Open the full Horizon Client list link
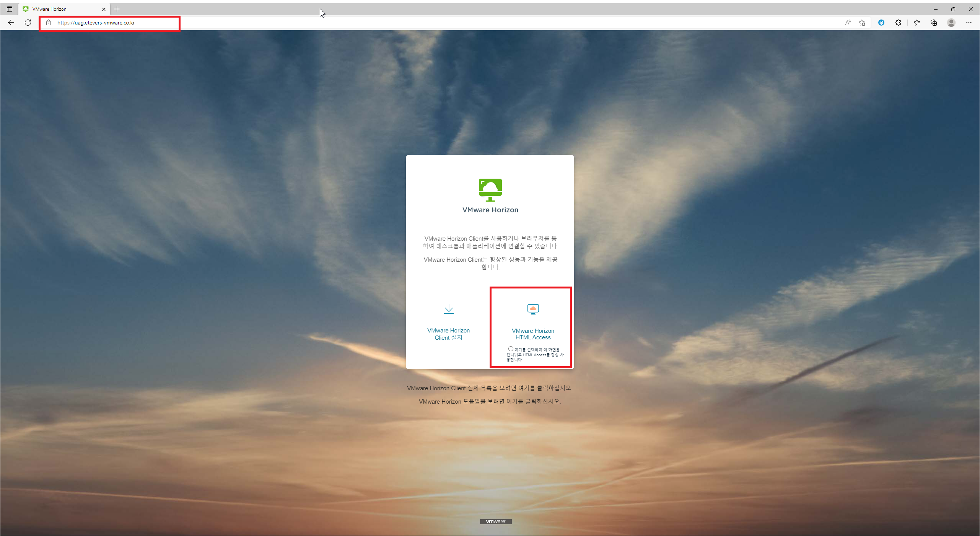The width and height of the screenshot is (980, 536). [490, 388]
